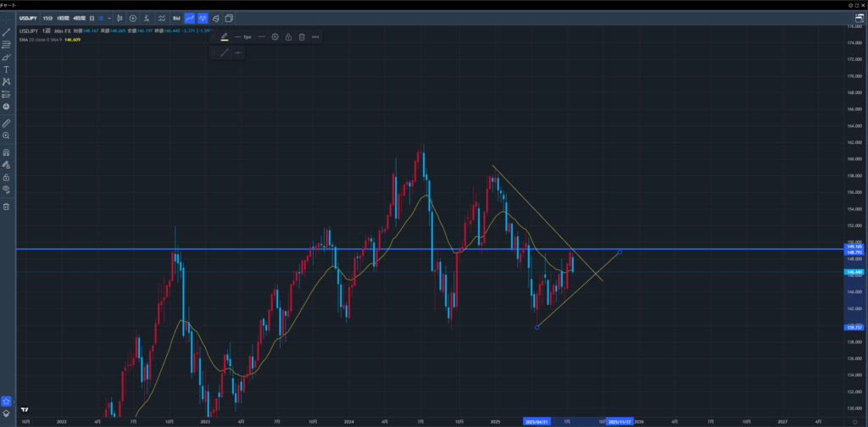
Task: Select the highlighted 週 weekly timeframe
Action: [101, 19]
